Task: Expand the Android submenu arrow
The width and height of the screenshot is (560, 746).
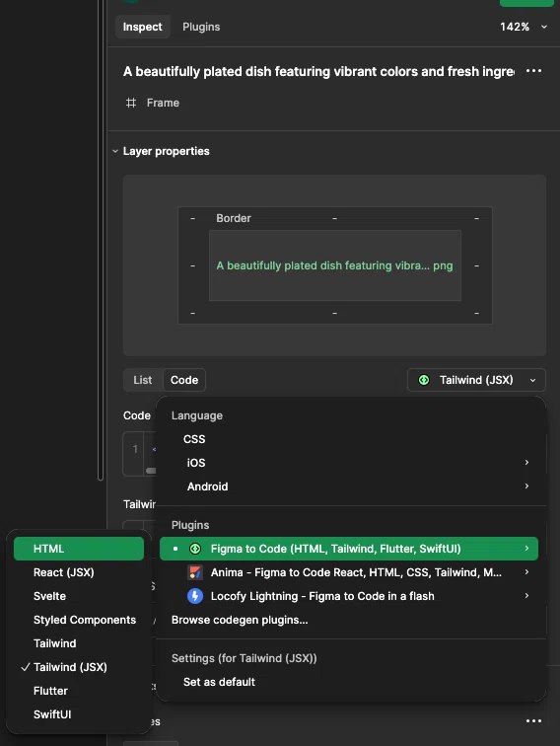Action: 526,485
